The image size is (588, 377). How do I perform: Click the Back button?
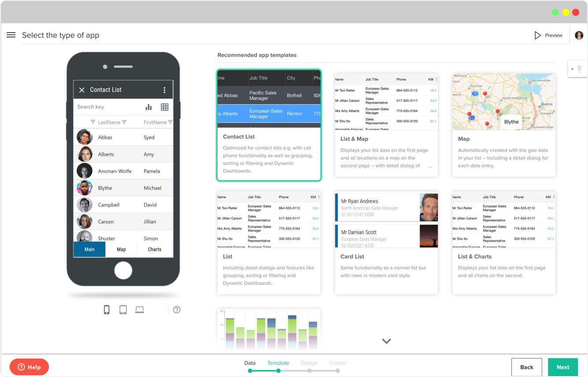pos(527,367)
